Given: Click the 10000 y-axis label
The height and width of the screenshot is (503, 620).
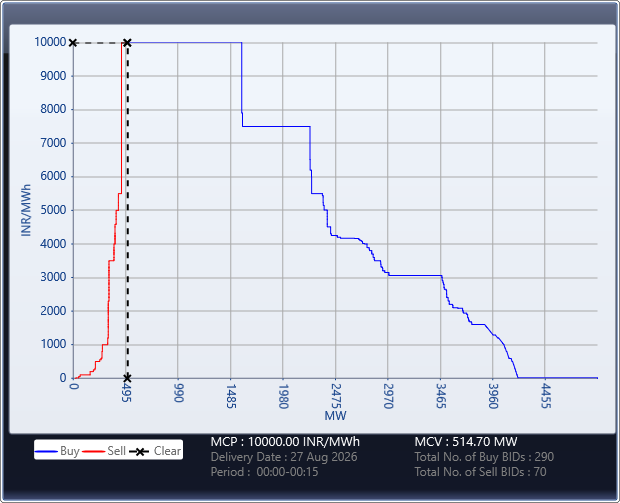Looking at the screenshot, I should tap(50, 42).
